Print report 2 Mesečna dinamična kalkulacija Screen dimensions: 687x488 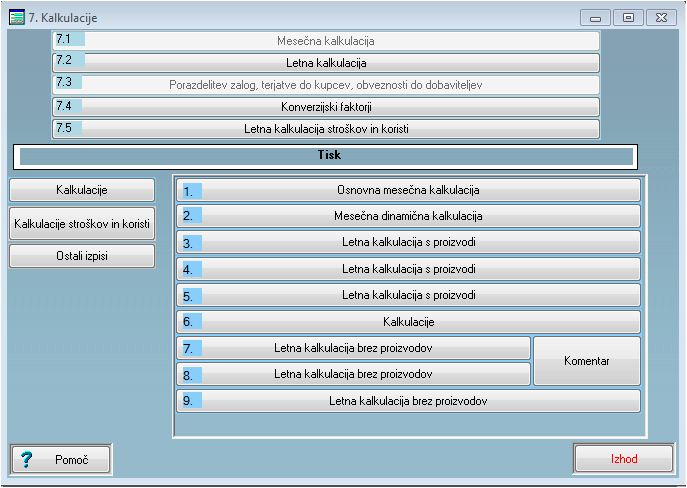[x=408, y=216]
